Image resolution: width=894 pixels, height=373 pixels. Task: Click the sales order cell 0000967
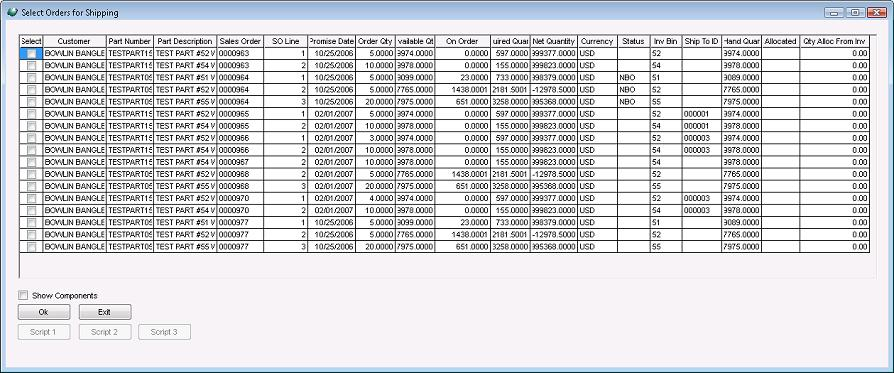click(241, 162)
